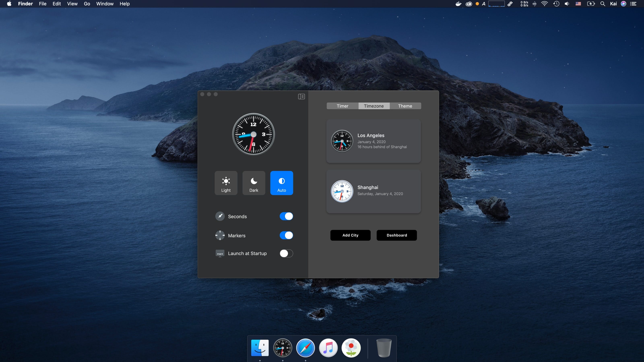Switch to the Theme tab
This screenshot has height=362, width=644.
(x=405, y=106)
